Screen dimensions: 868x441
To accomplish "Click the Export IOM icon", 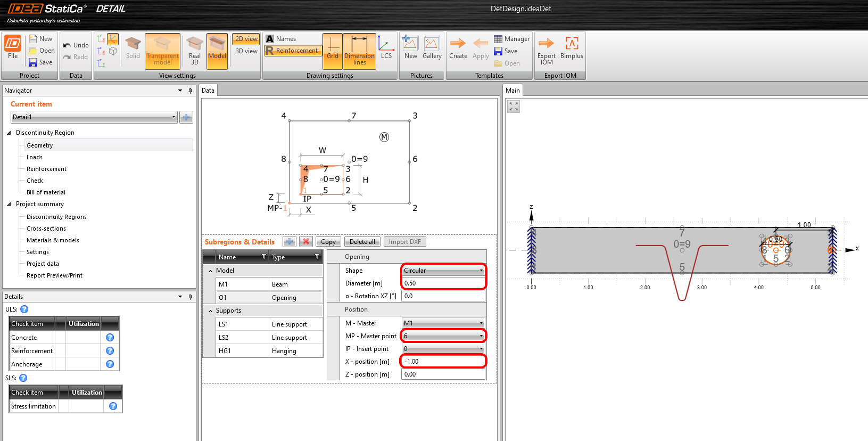I will [546, 50].
